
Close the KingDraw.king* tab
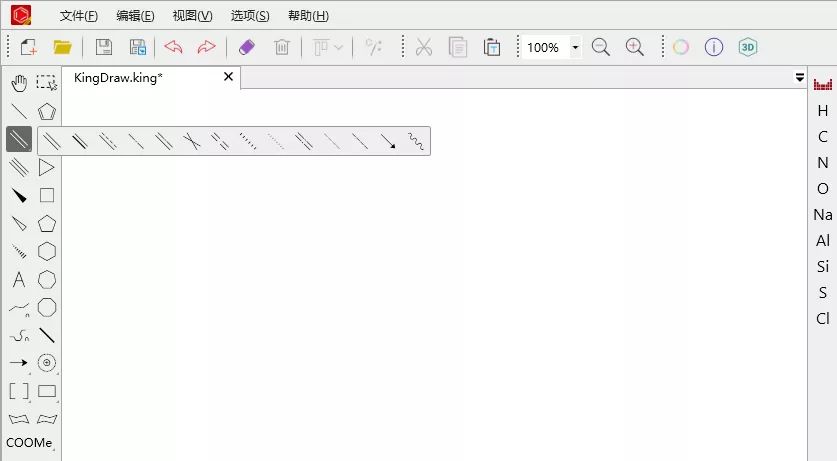pyautogui.click(x=228, y=77)
